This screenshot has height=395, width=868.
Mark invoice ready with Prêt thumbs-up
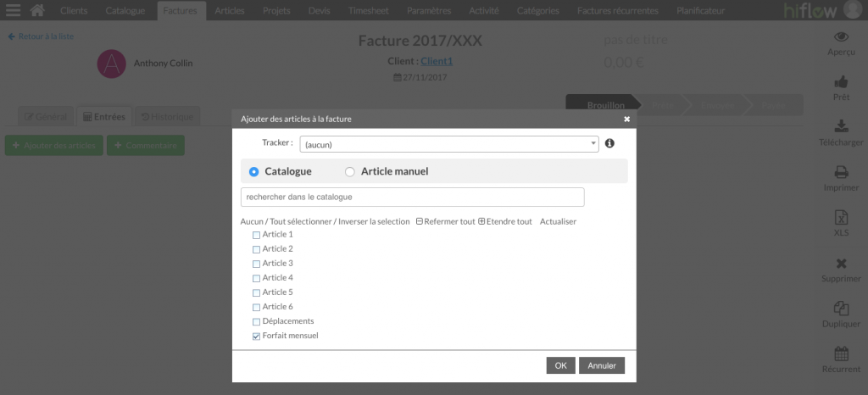[841, 82]
